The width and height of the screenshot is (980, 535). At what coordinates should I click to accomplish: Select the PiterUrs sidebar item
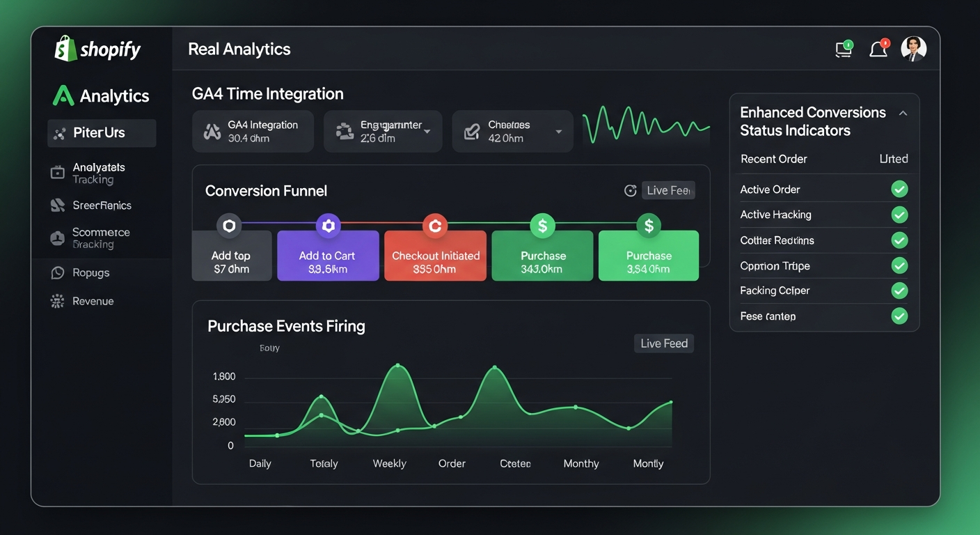pos(102,133)
